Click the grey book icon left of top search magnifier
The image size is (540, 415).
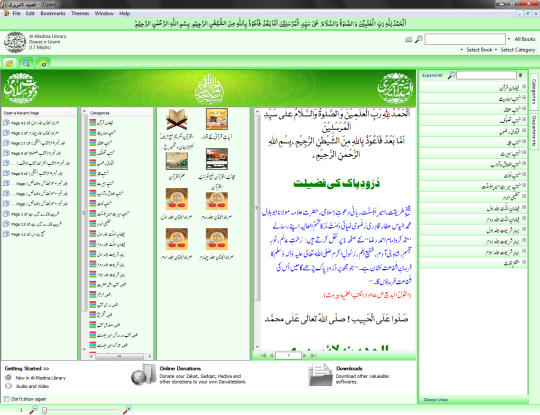coord(408,40)
